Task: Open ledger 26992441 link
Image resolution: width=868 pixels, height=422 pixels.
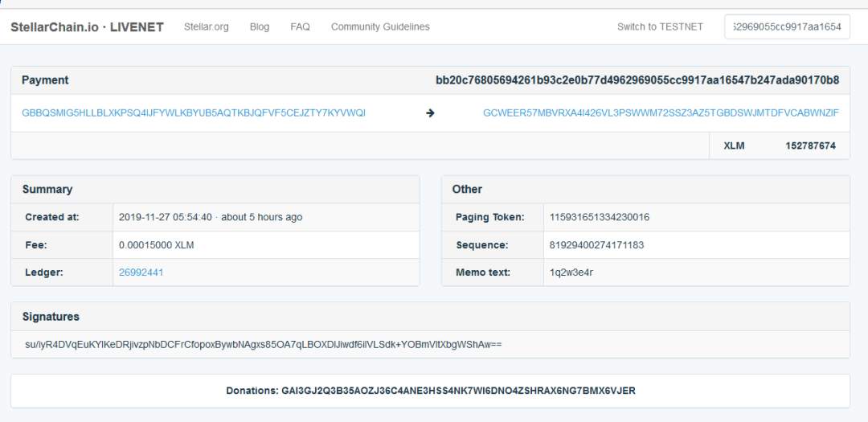Action: click(141, 272)
